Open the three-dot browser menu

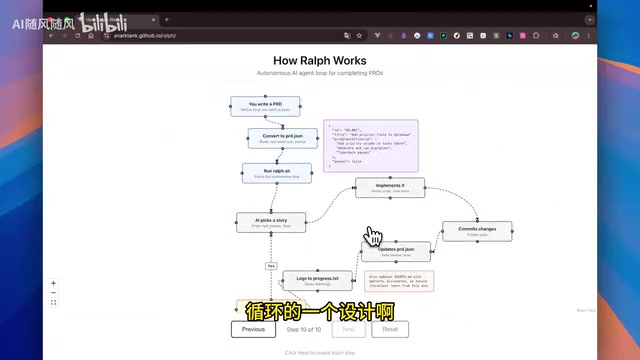click(589, 36)
